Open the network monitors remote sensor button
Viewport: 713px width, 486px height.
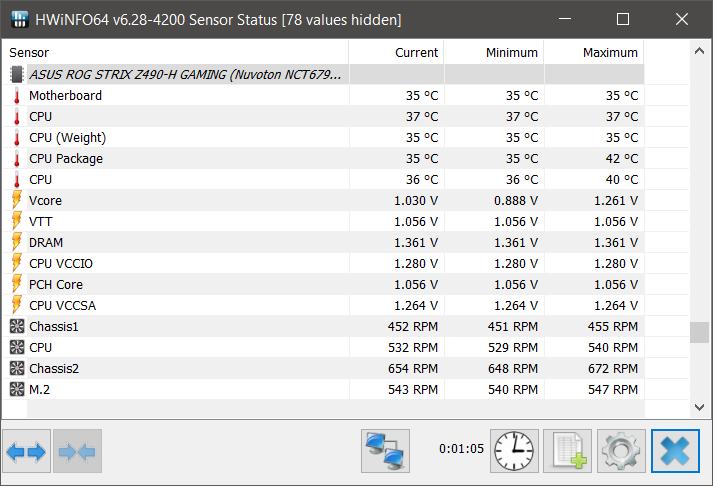pos(385,451)
